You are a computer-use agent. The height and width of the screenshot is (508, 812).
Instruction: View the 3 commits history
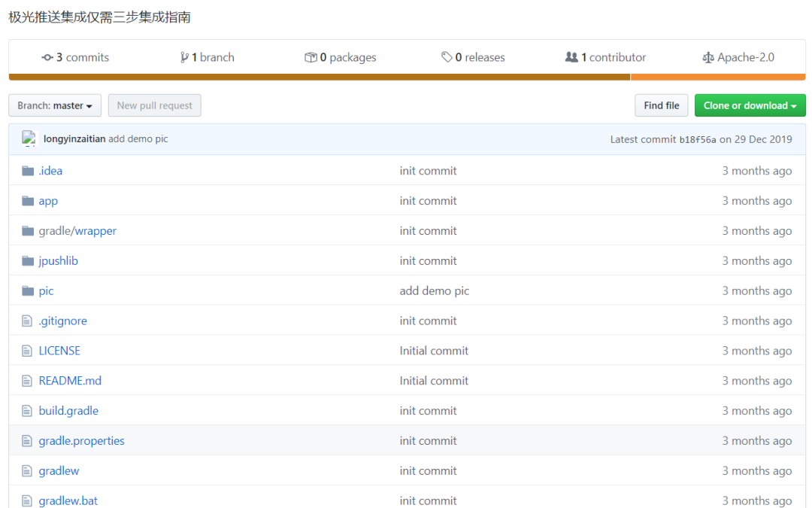[75, 57]
